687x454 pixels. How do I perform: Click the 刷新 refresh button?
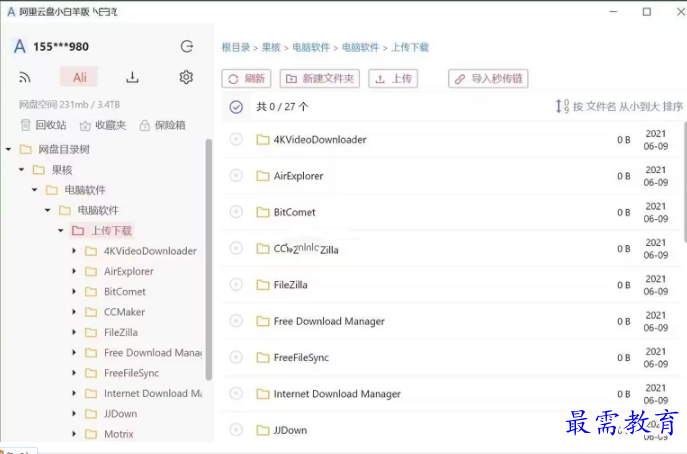point(246,79)
